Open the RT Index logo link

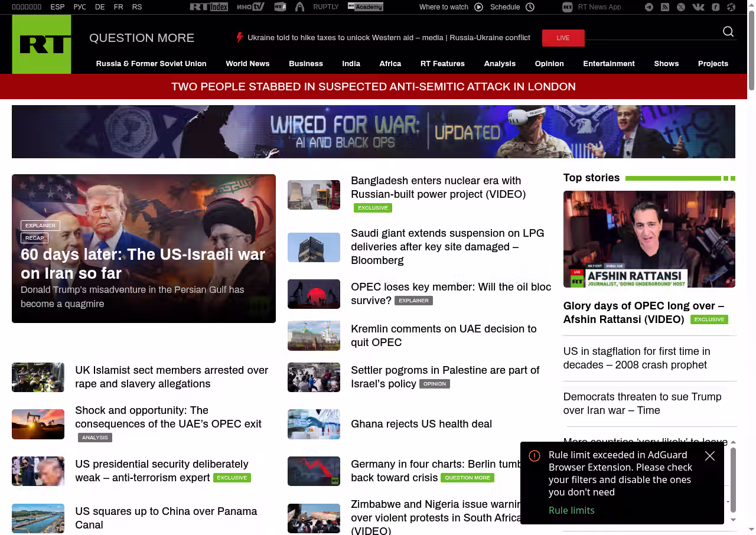click(208, 7)
